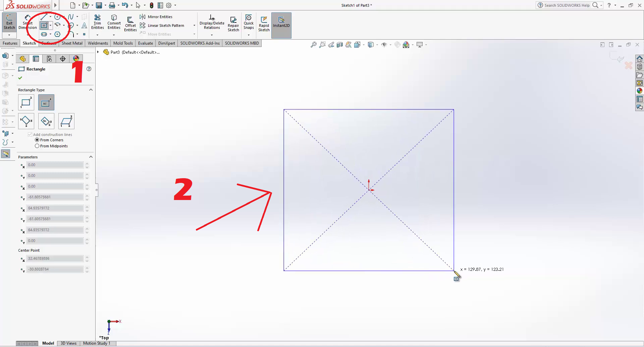The image size is (644, 347).
Task: Click the Exit Sketch icon
Action: (9, 22)
